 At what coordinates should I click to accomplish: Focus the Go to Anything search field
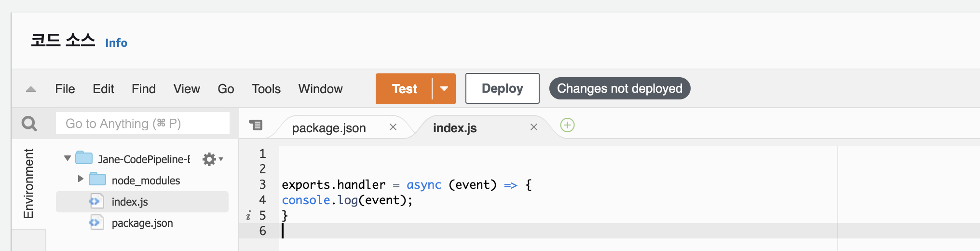point(143,124)
